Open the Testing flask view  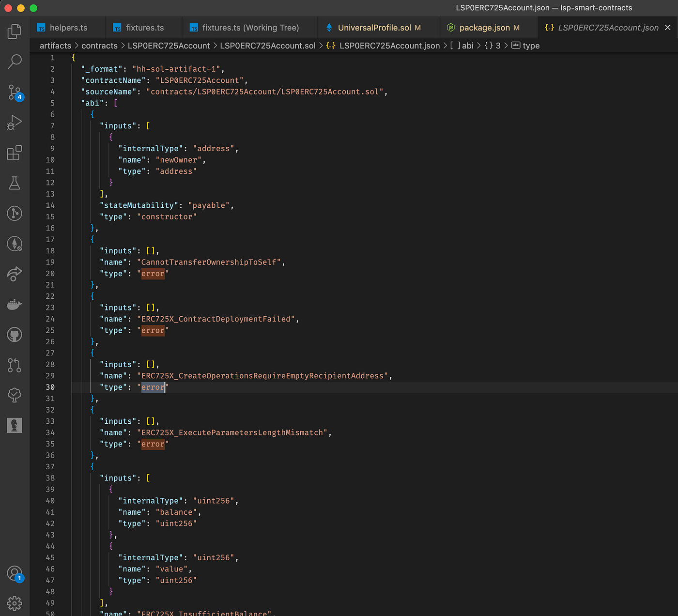(x=15, y=183)
